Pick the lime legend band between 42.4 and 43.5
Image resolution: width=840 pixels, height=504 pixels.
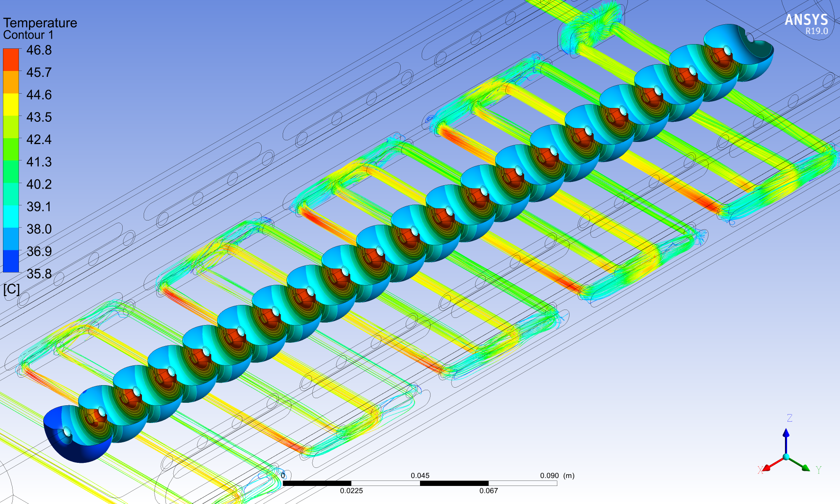(11, 127)
